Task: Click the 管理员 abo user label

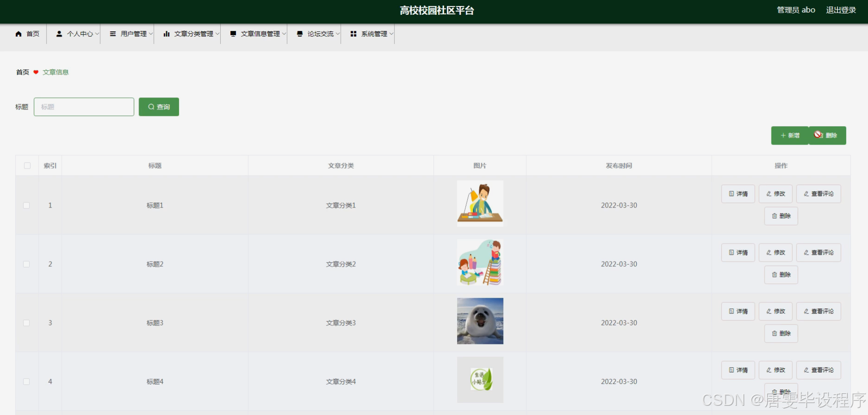Action: pos(796,10)
